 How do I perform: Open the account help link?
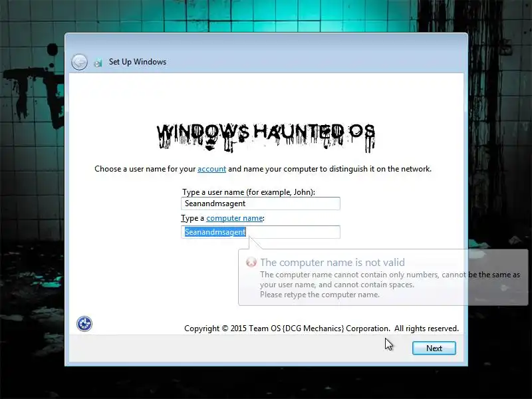pos(211,169)
